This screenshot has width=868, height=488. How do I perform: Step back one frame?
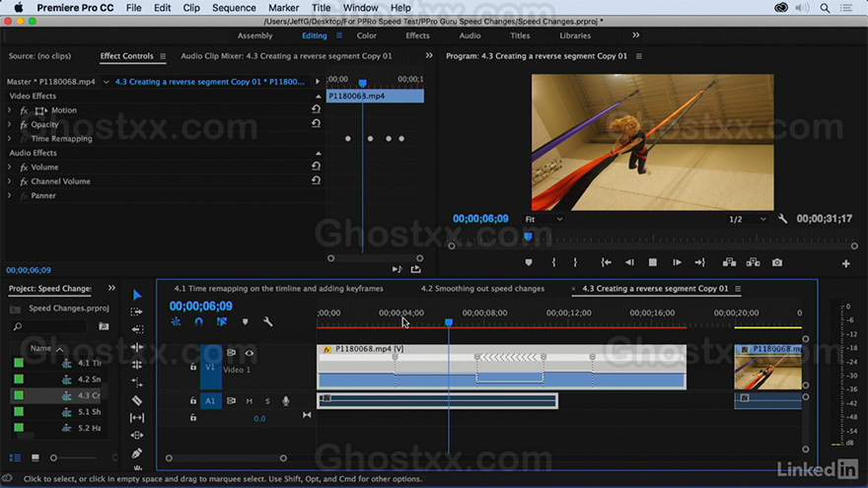tap(629, 262)
